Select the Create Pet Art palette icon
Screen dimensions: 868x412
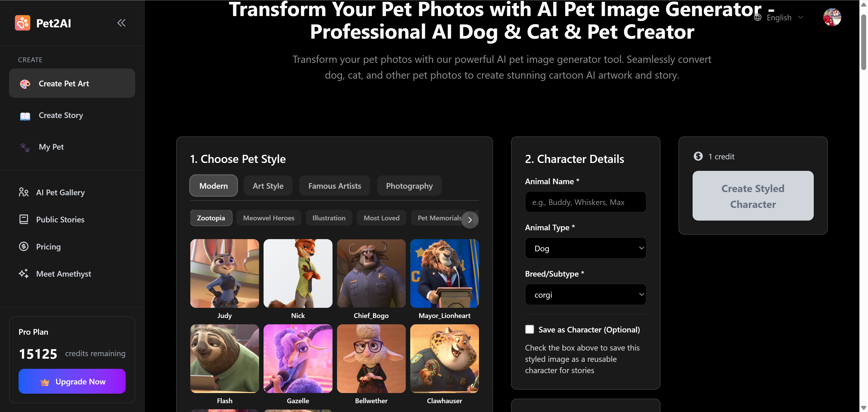(x=25, y=84)
